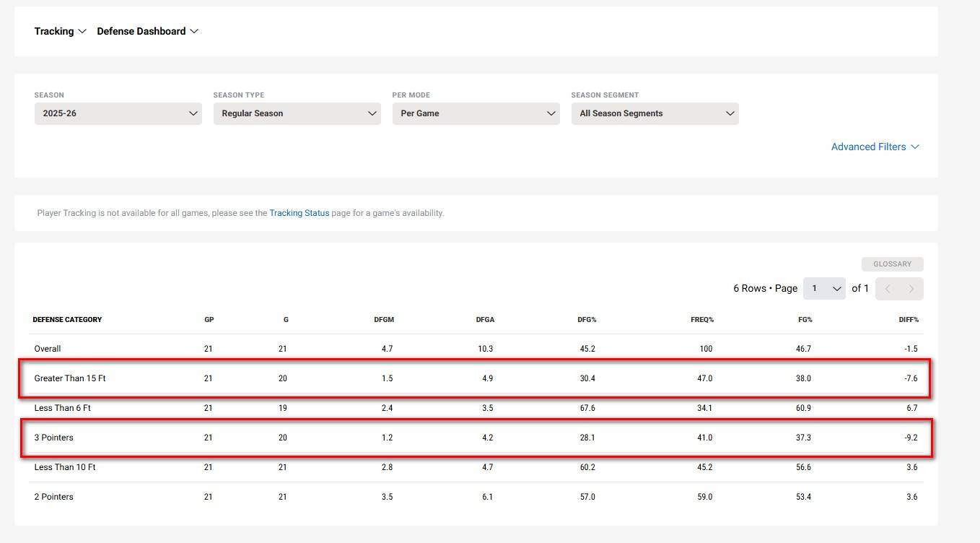Go to previous page arrow
This screenshot has width=980, height=543.
coord(888,289)
